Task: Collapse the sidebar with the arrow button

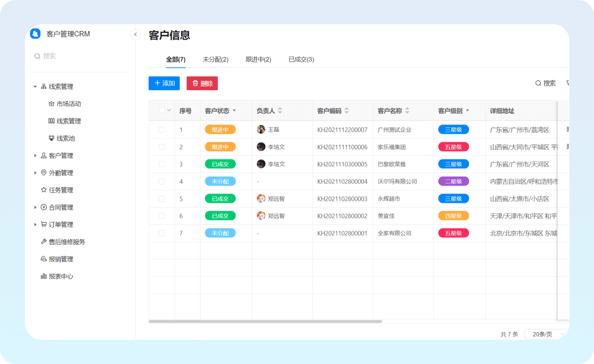Action: (x=135, y=34)
